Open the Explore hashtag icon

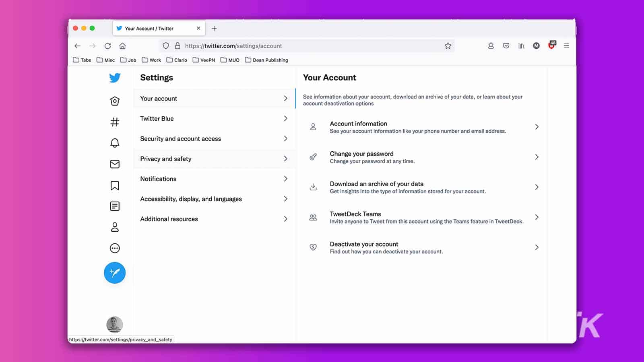coord(115,122)
